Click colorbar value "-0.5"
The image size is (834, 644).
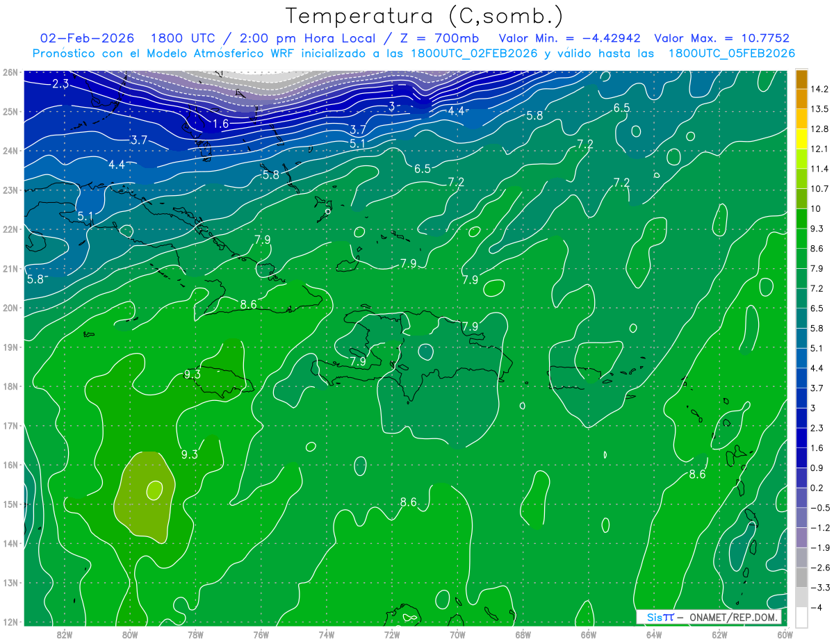pyautogui.click(x=819, y=507)
